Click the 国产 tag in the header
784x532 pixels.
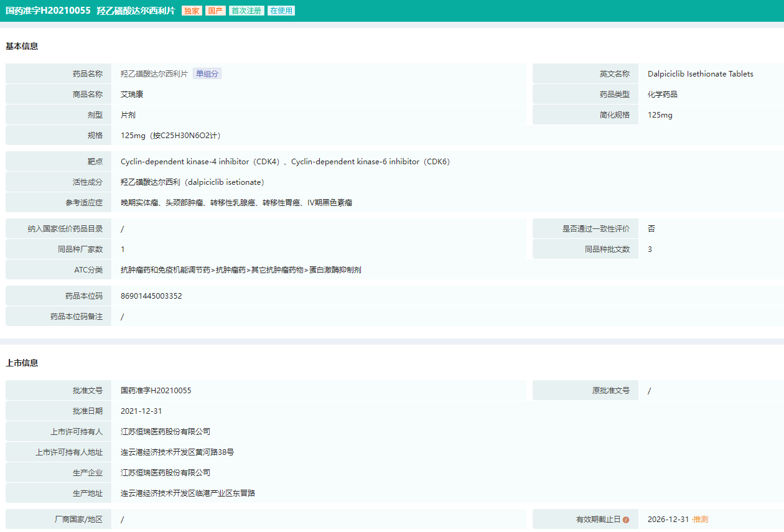[215, 11]
